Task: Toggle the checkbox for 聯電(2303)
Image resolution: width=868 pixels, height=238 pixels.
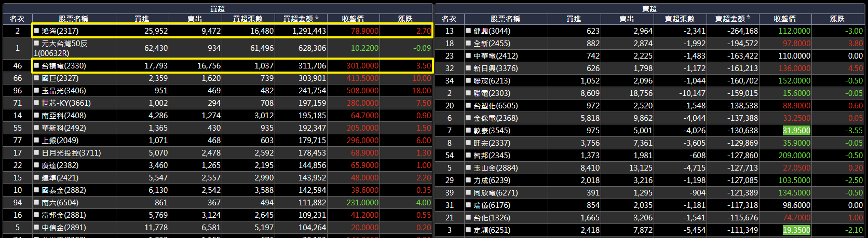Action: 469,93
